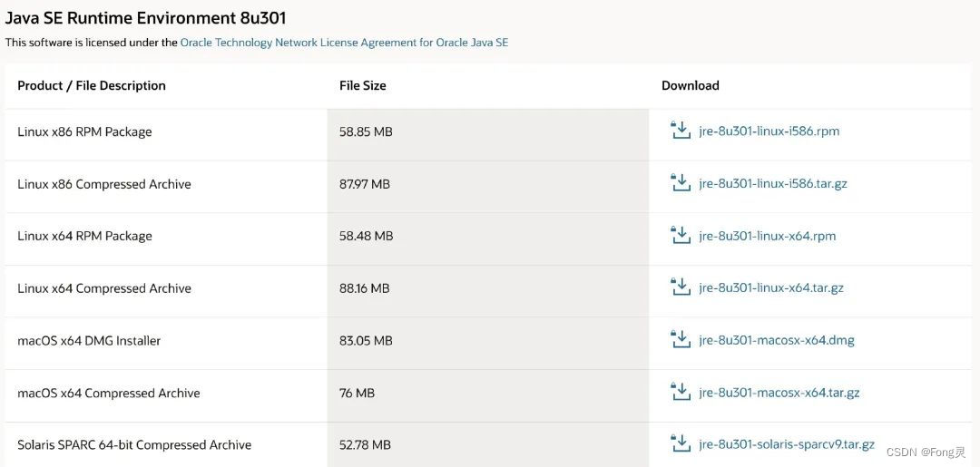Select Linux x86 RPM Package description

[x=84, y=131]
